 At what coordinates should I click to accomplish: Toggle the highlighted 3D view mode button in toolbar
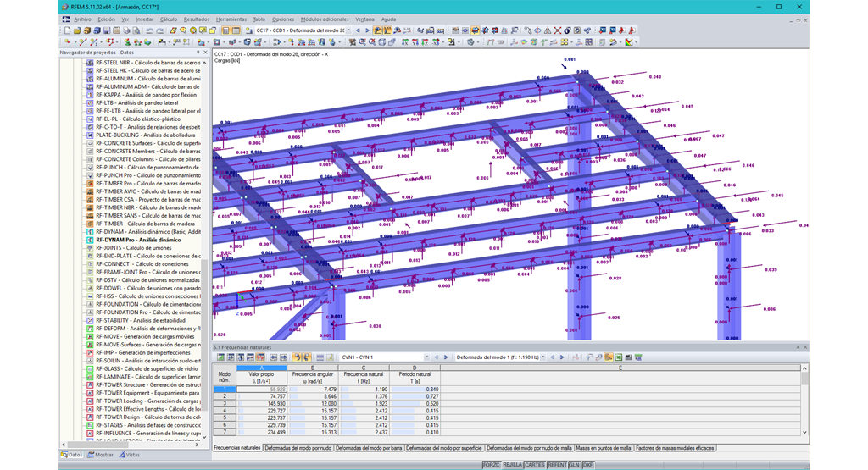[475, 30]
